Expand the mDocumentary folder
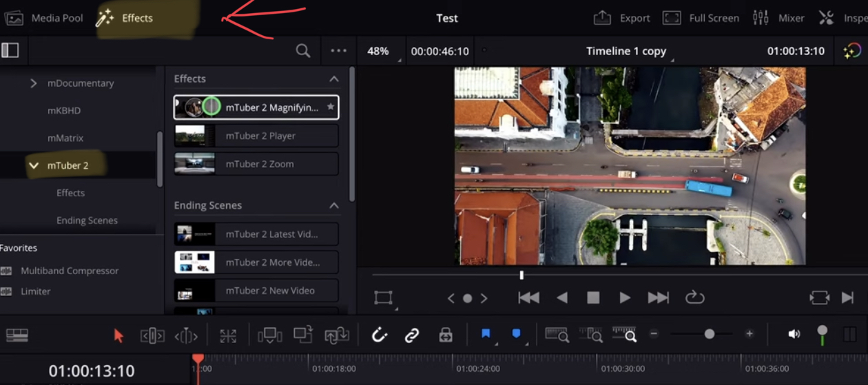Viewport: 868px width, 385px height. 34,83
